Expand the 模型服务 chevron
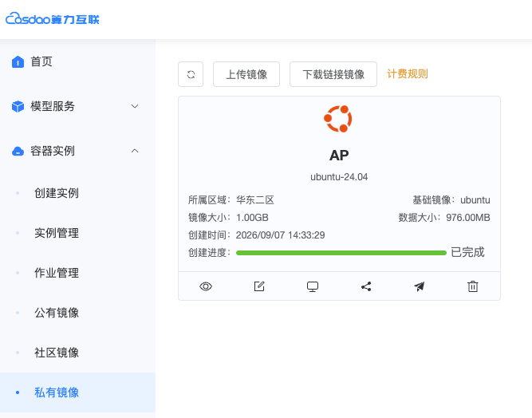The width and height of the screenshot is (532, 418). pos(135,106)
